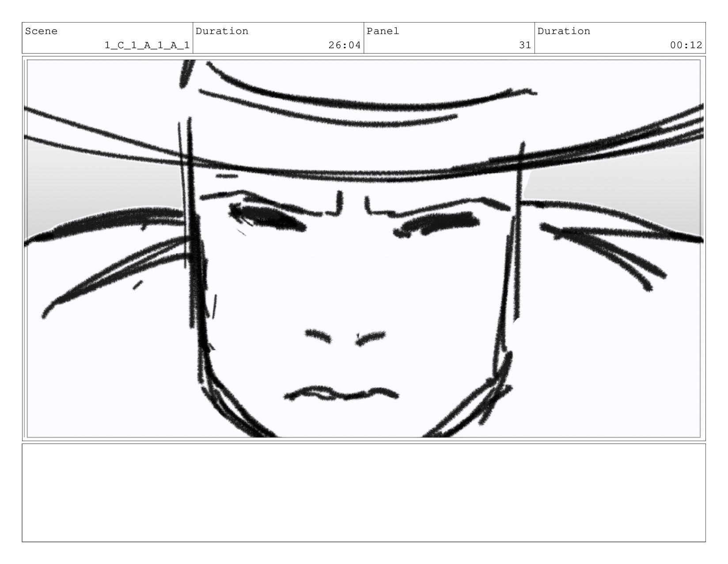Select the panel duration value 00:12
Viewport: 728px width, 564px height.
pyautogui.click(x=686, y=45)
